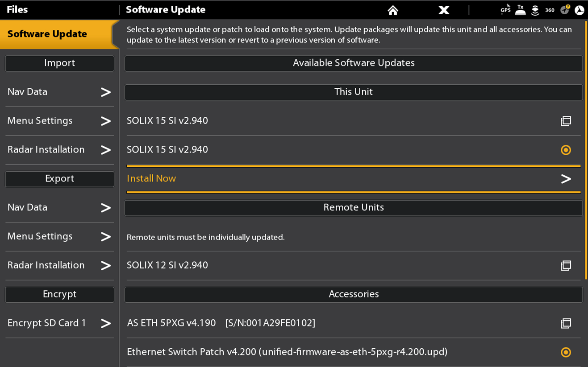Viewport: 588px width, 367px height.
Task: Open Encrypt SD Card 1 arrow
Action: [x=106, y=323]
